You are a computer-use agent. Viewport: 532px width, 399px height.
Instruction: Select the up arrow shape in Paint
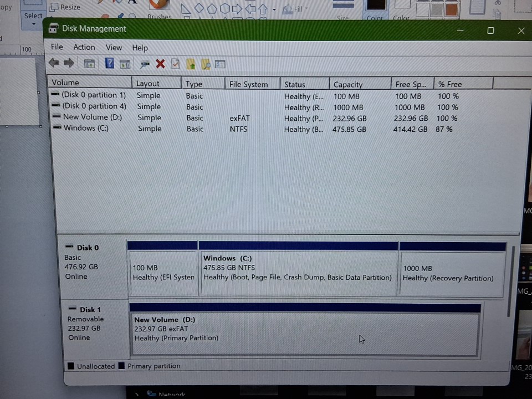point(263,9)
